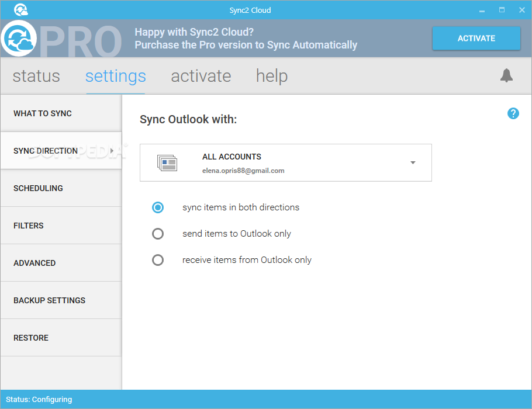The image size is (532, 409).
Task: Open the Scheduling section
Action: [61, 188]
